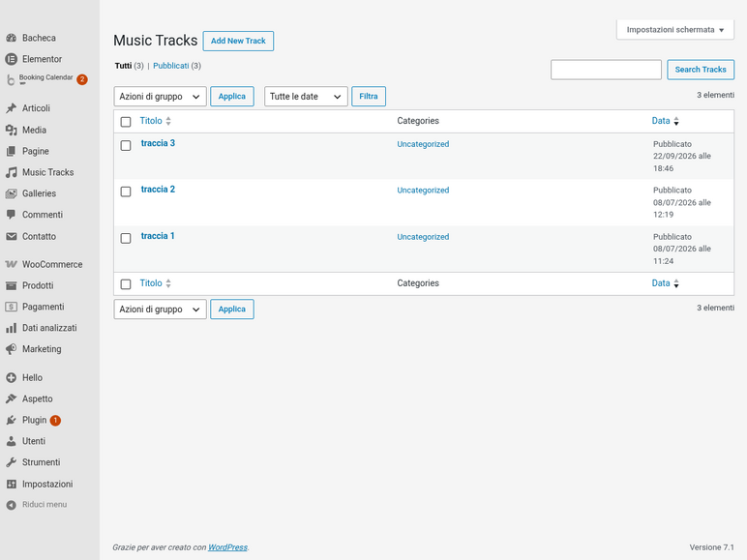Screen dimensions: 747x560
Task: Click bottom Applica button
Action: [232, 309]
